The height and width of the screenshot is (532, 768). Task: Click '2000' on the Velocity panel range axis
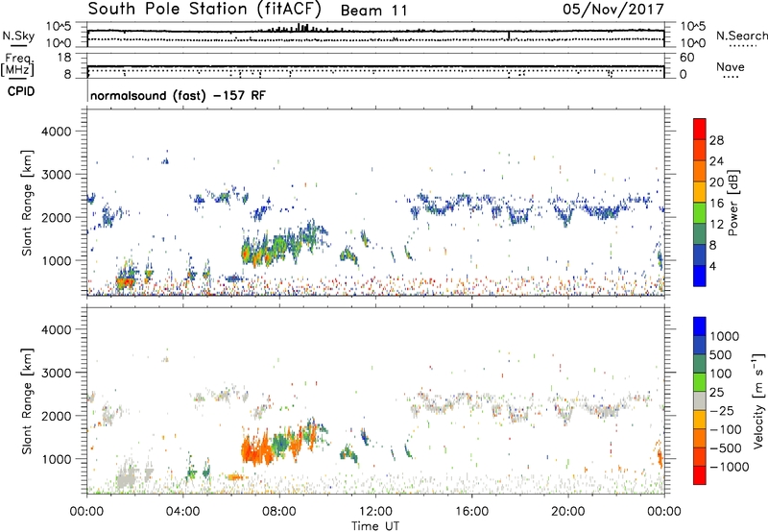click(x=56, y=416)
